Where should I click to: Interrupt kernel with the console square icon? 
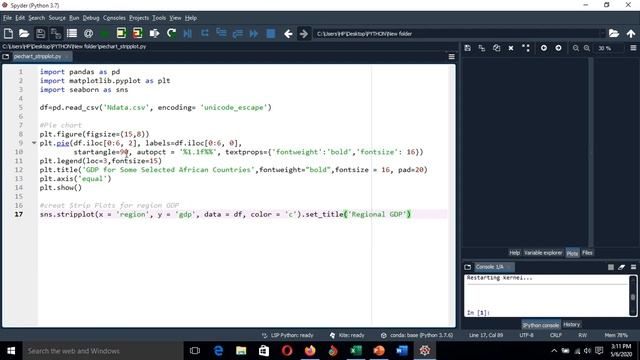[611, 267]
